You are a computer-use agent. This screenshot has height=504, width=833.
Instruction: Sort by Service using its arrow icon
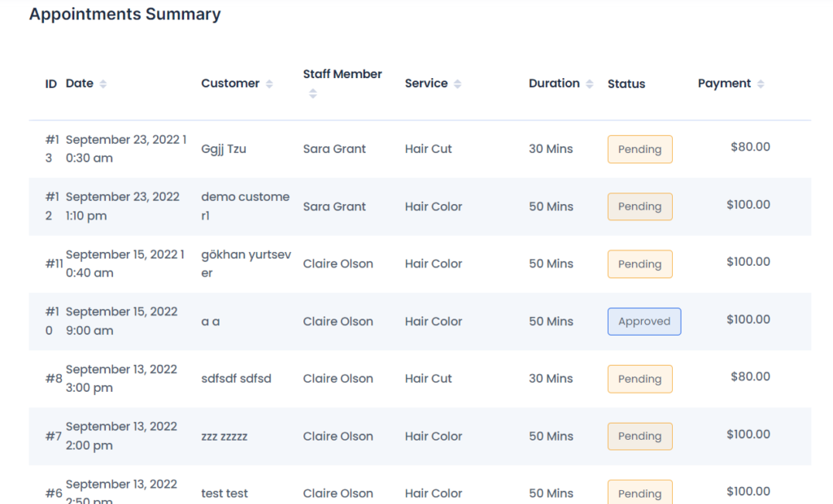(x=458, y=84)
